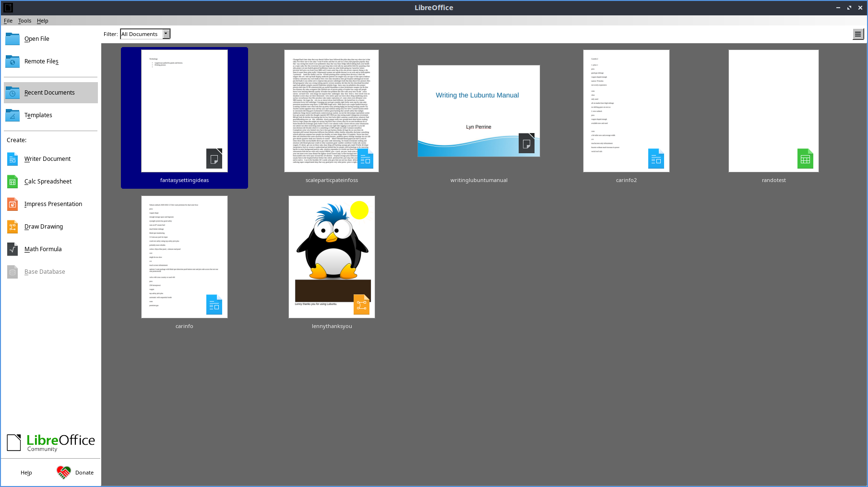Screen dimensions: 868x487
Task: Open the hamburger actions menu at top right
Action: [857, 34]
